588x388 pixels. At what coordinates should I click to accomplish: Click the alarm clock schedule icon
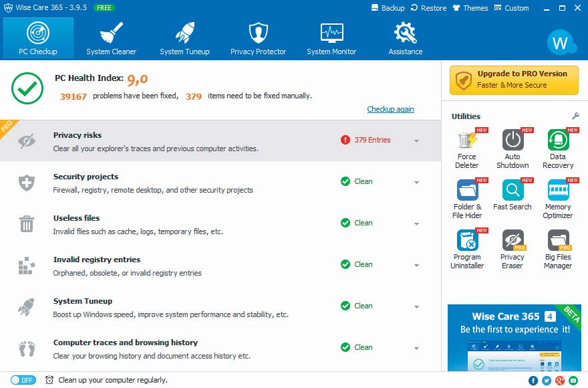(x=49, y=380)
